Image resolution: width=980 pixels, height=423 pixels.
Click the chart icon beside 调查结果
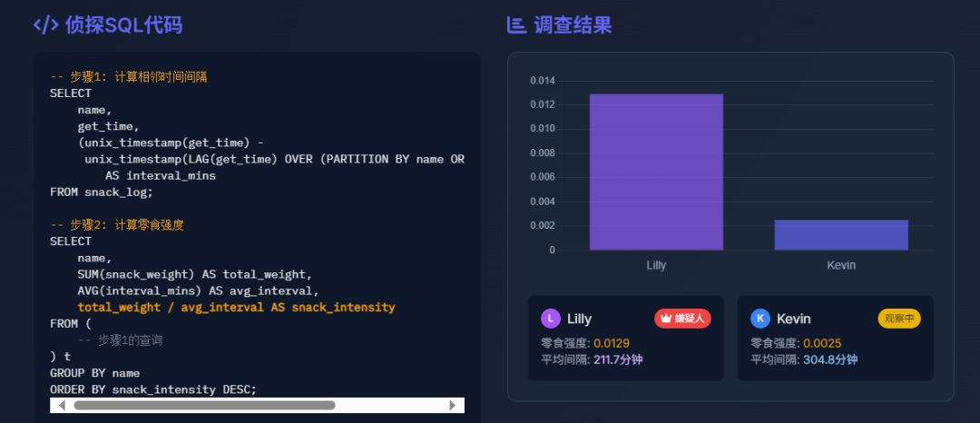tap(516, 25)
